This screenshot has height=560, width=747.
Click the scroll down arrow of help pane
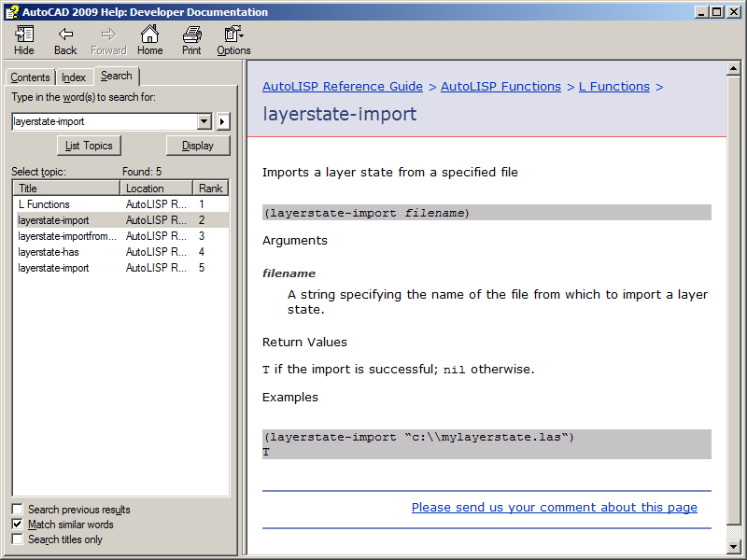coord(734,547)
